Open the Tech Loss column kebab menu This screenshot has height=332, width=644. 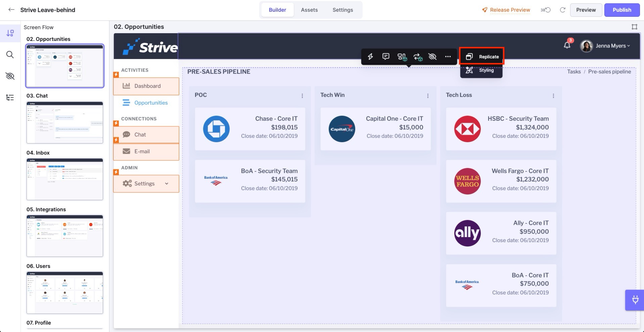(553, 96)
